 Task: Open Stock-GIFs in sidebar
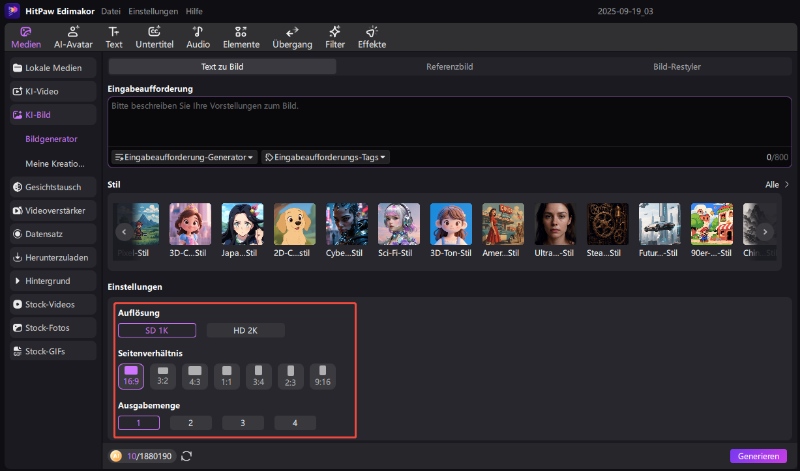pos(53,351)
